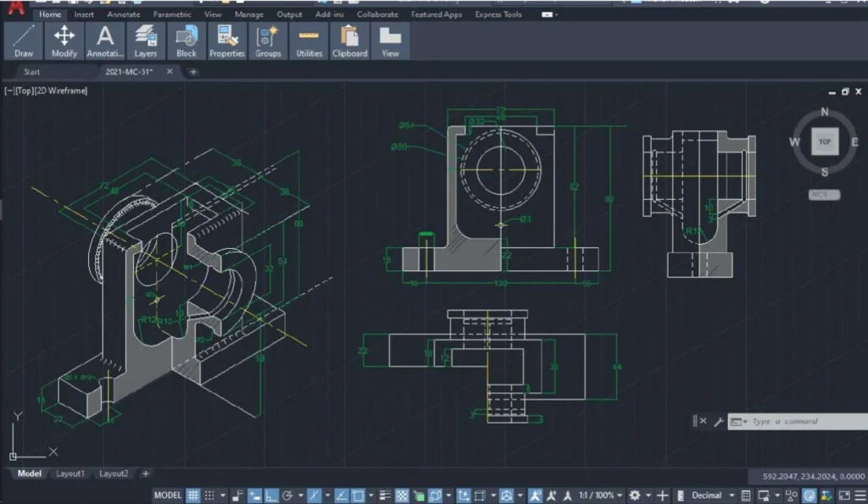
Task: Click the TOP face of the ViewCube
Action: (x=825, y=141)
